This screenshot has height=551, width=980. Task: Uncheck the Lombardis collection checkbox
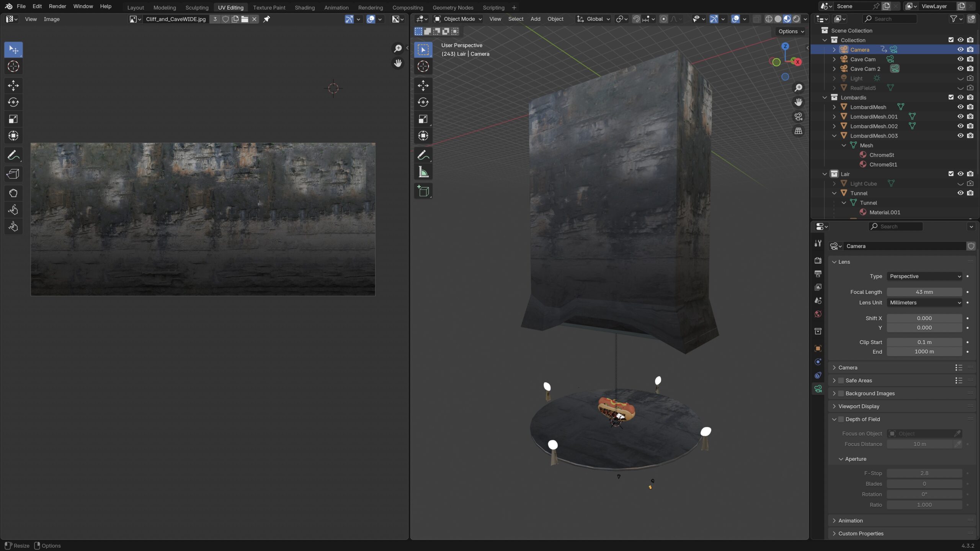[951, 97]
